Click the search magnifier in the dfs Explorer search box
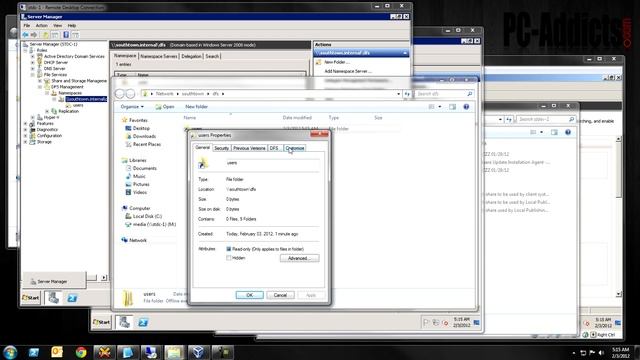Image resolution: width=640 pixels, height=360 pixels. (x=470, y=94)
